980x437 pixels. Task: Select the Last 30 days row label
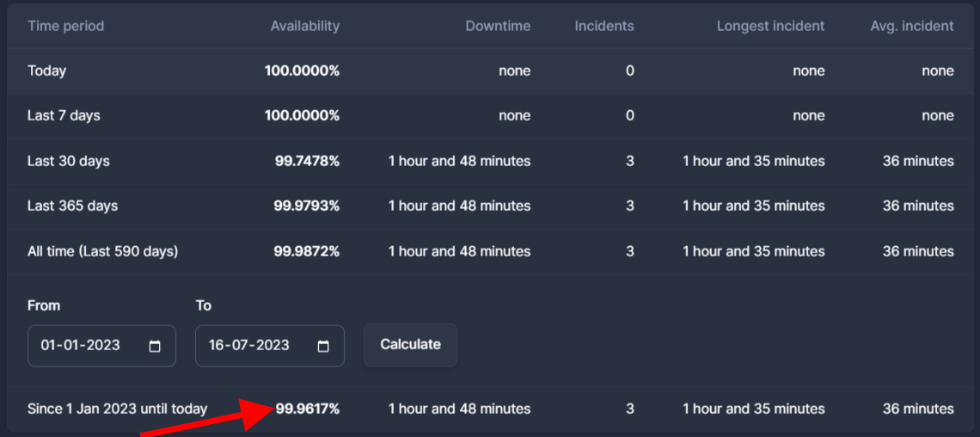pos(69,162)
